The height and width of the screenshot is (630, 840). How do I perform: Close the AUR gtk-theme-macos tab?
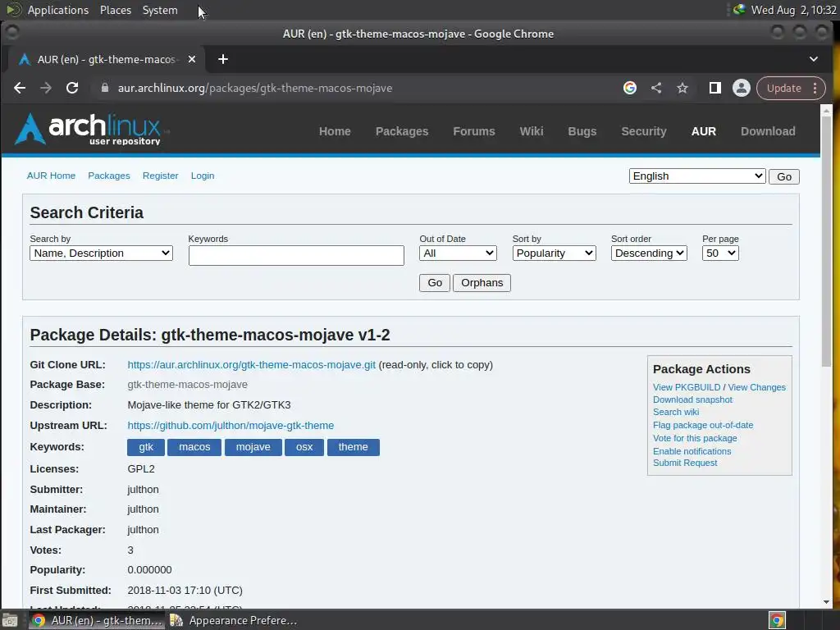(192, 59)
